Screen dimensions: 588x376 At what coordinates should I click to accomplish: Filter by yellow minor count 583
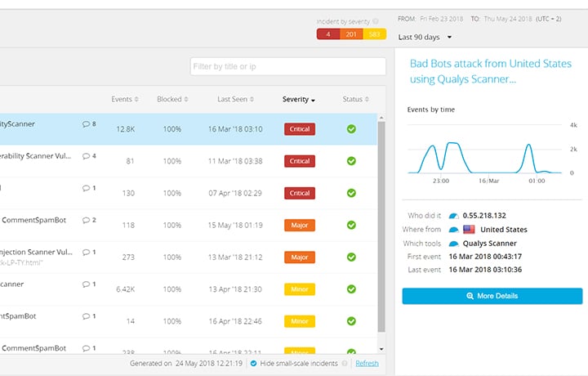[x=375, y=34]
